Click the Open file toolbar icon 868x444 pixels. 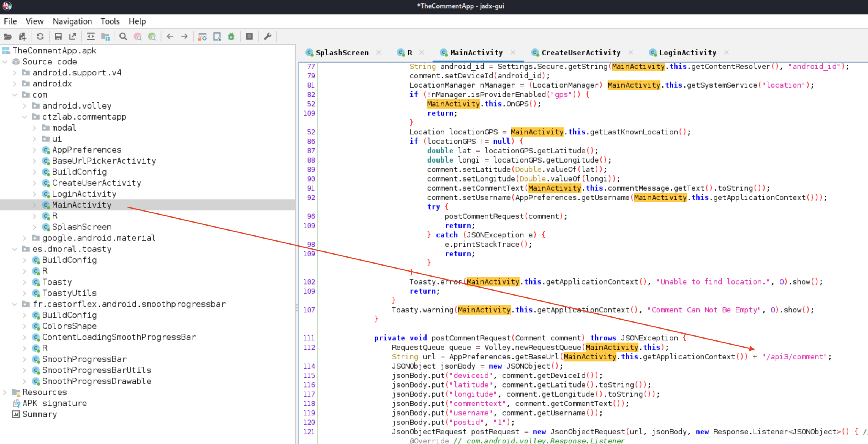click(x=8, y=36)
